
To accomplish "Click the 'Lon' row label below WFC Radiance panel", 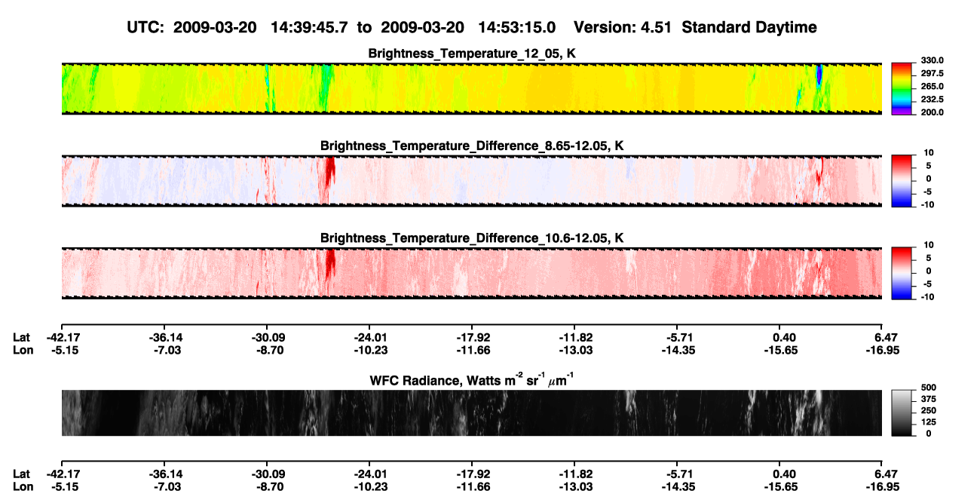I will (x=22, y=487).
